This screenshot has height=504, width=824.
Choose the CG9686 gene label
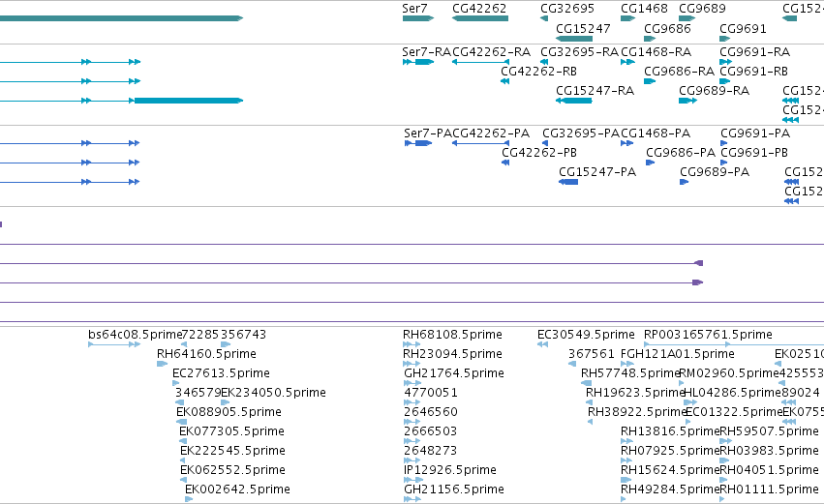pos(667,28)
